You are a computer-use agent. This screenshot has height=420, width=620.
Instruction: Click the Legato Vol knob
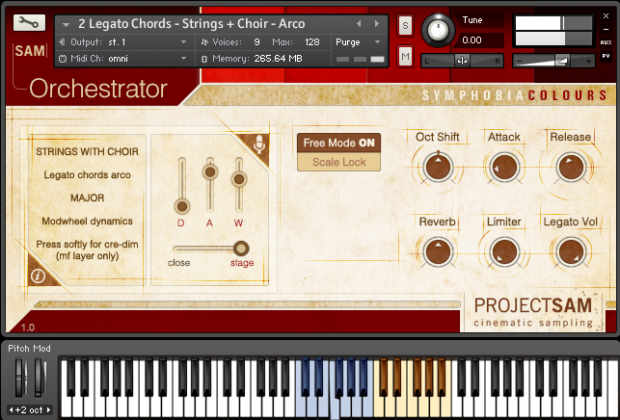[x=571, y=252]
